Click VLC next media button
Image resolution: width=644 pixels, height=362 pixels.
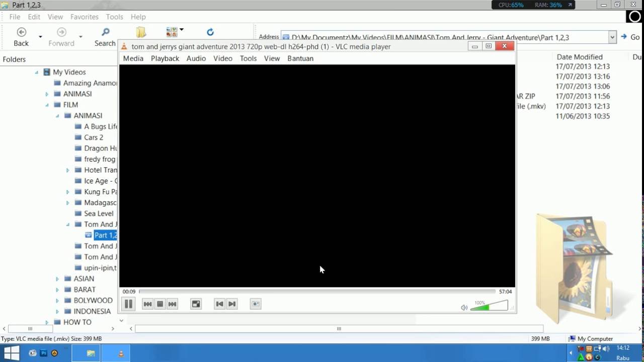[172, 304]
